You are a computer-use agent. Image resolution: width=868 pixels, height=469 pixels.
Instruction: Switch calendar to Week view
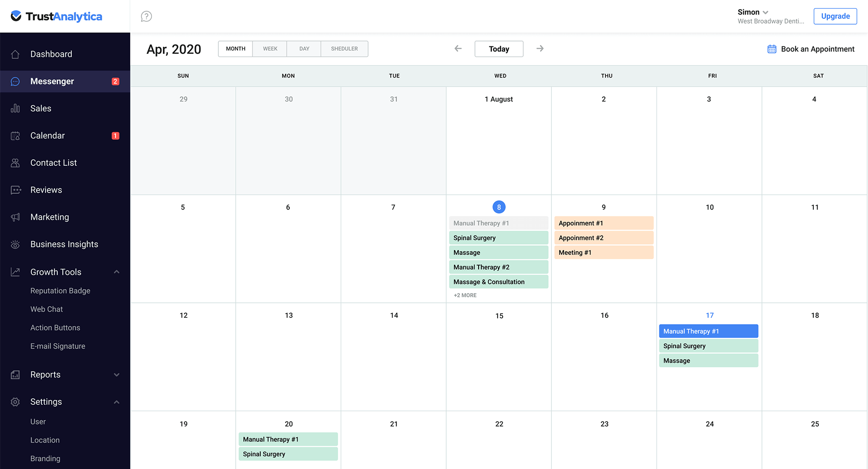click(x=270, y=49)
